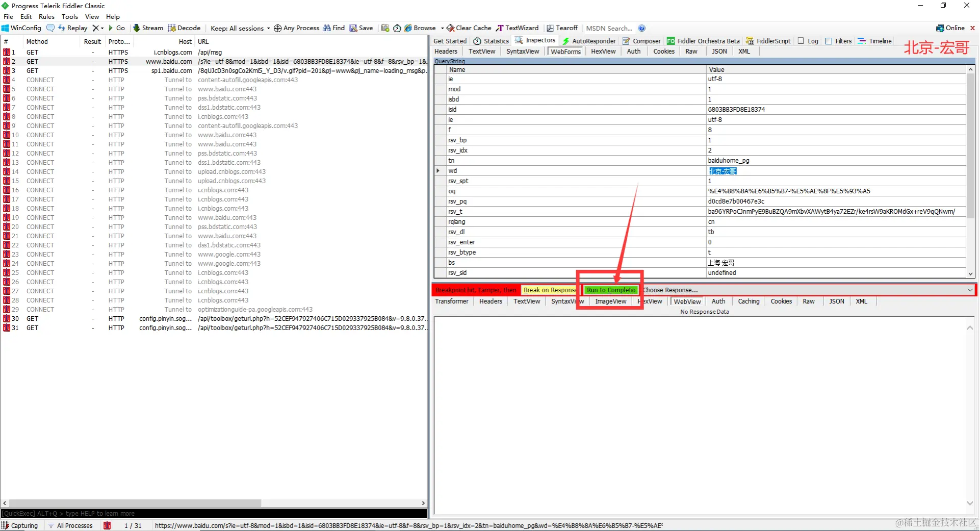Image resolution: width=980 pixels, height=531 pixels.
Task: Open the Keep: All sessions dropdown
Action: [240, 28]
